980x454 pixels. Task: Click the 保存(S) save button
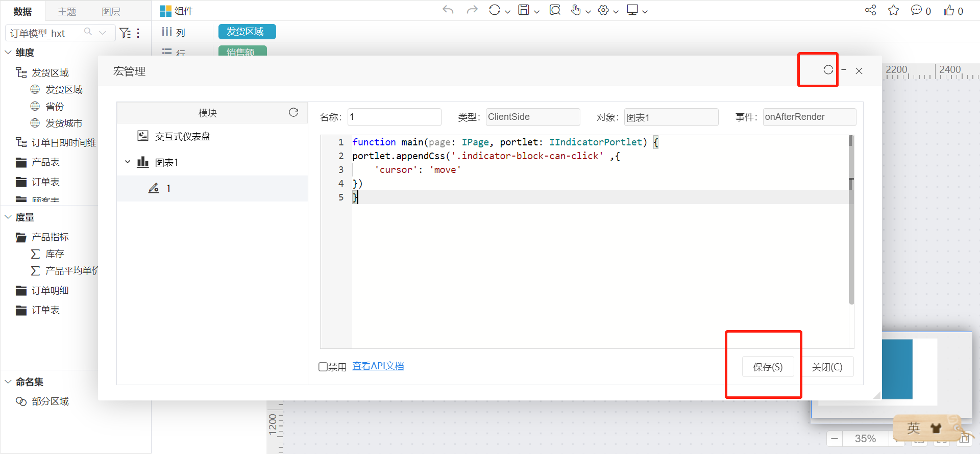[x=768, y=367]
